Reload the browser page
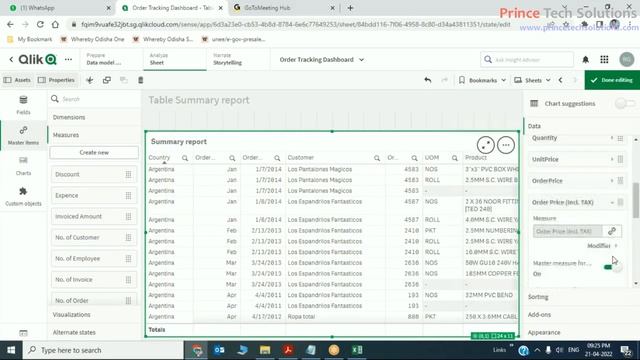This screenshot has width=640, height=360. pyautogui.click(x=40, y=24)
